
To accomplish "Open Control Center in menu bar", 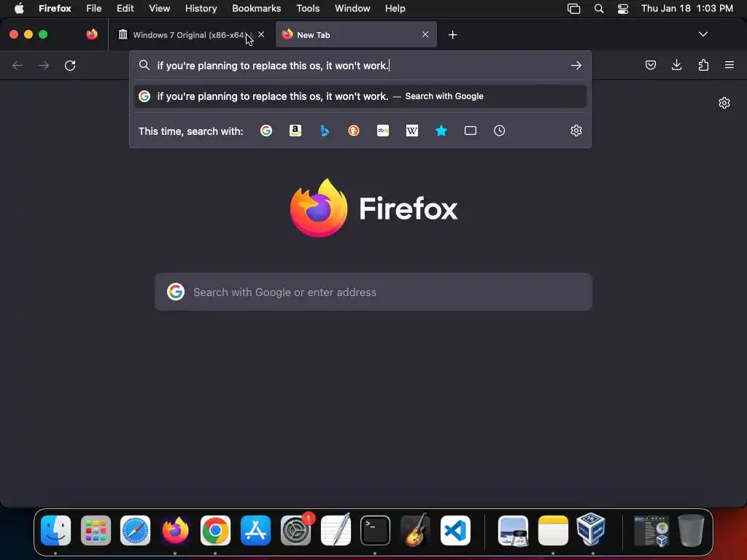I will pos(623,9).
